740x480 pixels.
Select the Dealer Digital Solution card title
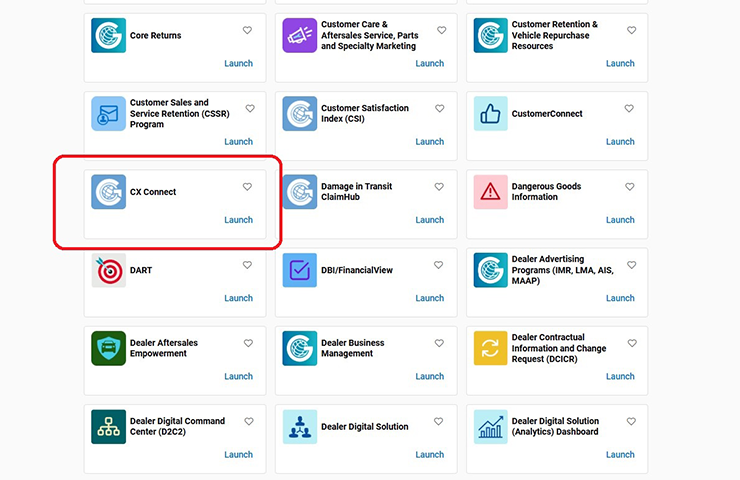(364, 427)
